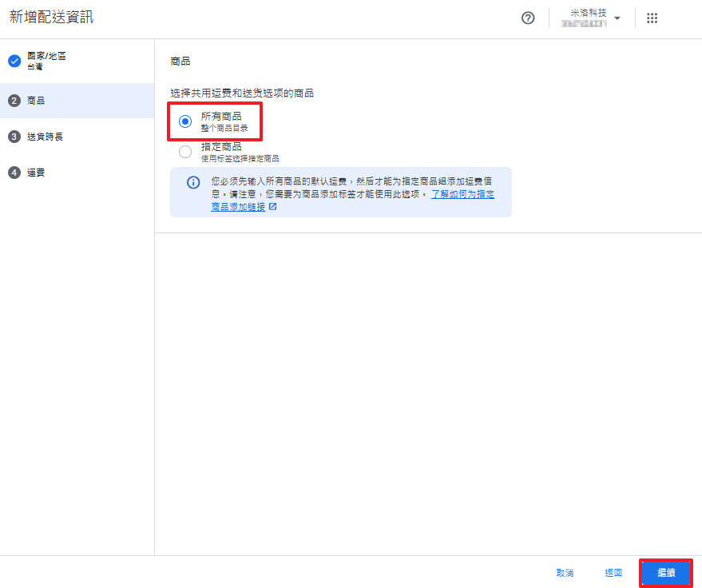Open the help question mark icon
Screen dimensions: 702x588
click(x=528, y=18)
